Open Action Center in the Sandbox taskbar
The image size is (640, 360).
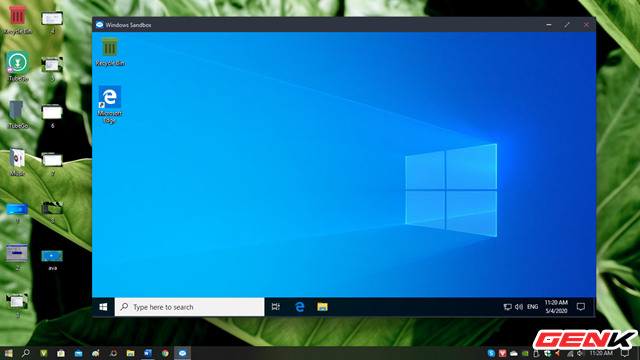[581, 307]
